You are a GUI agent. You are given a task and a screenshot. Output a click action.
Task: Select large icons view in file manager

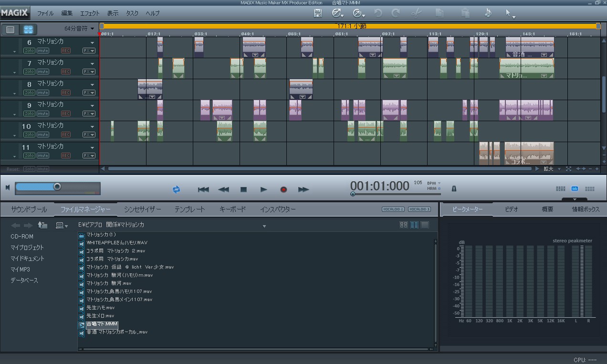[404, 225]
